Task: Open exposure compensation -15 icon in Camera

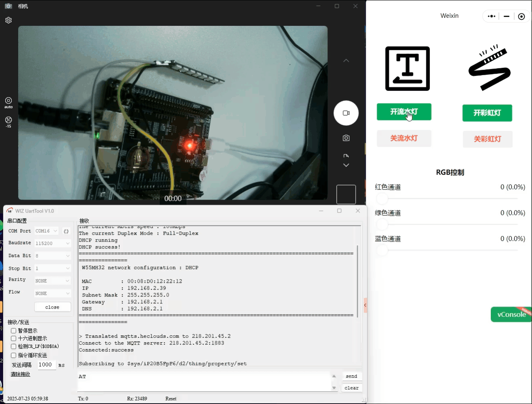Action: click(8, 122)
